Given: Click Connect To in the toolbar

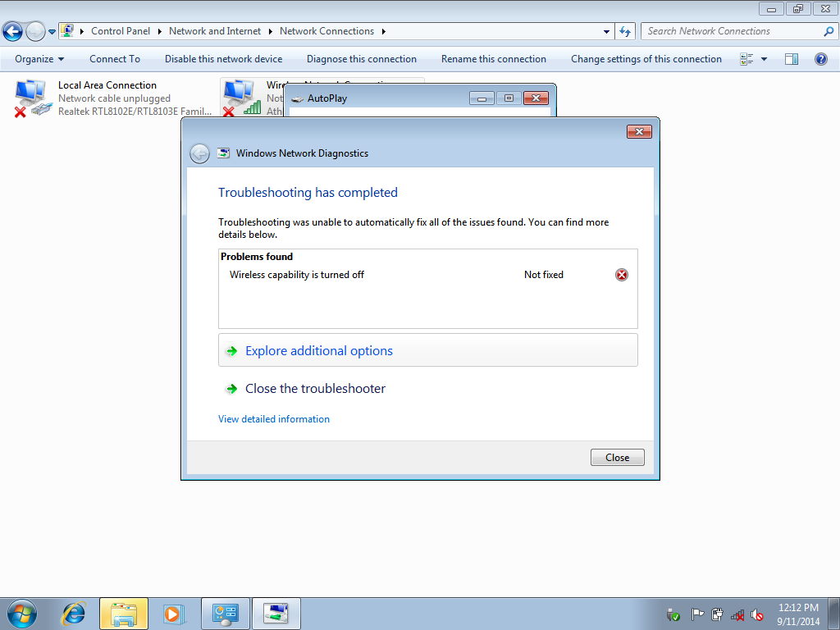Looking at the screenshot, I should (115, 59).
